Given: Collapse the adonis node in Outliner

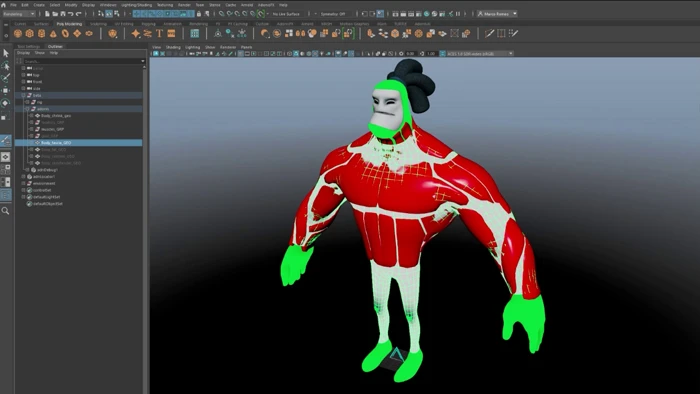Looking at the screenshot, I should [x=28, y=109].
